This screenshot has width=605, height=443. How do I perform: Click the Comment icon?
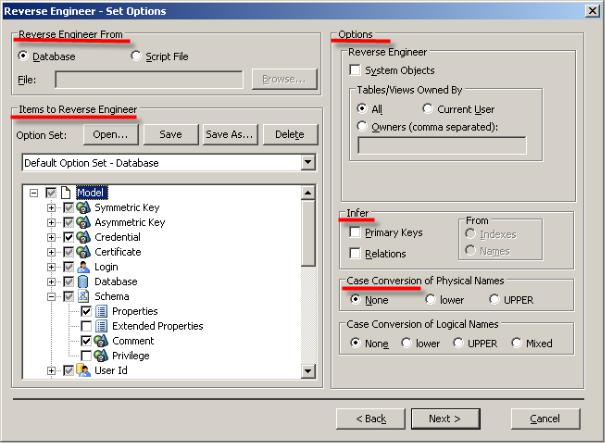101,341
